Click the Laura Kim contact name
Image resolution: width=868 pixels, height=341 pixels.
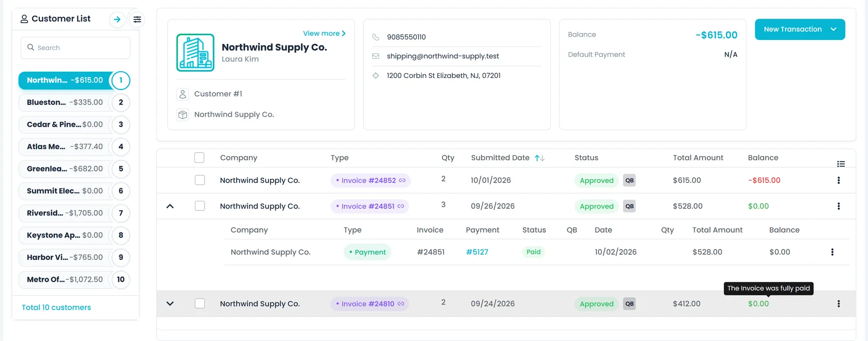(240, 59)
